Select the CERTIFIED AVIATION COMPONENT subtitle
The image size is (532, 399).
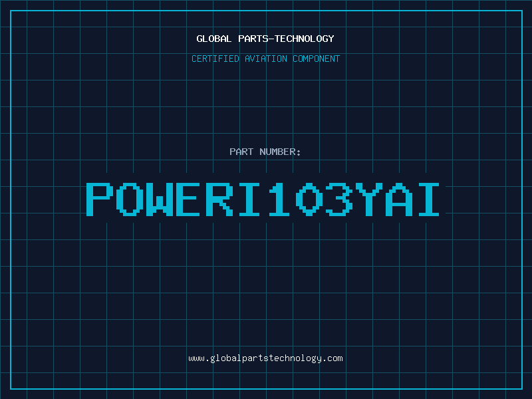click(265, 59)
